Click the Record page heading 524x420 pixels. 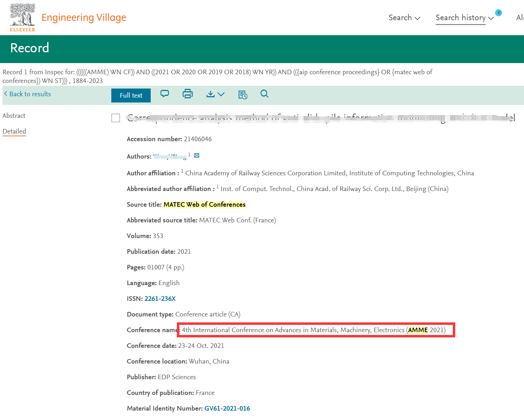point(30,48)
